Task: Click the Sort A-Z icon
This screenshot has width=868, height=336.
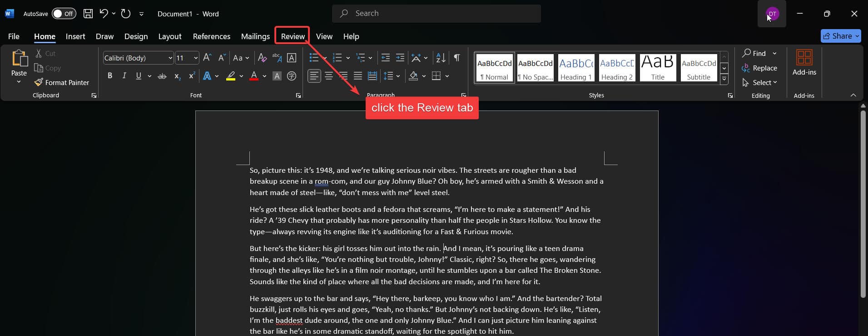Action: (x=441, y=58)
